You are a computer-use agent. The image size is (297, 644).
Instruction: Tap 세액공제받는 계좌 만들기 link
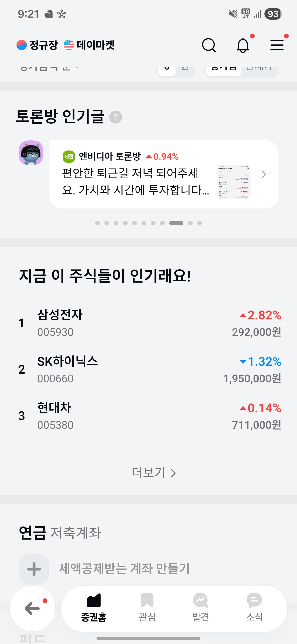tap(124, 569)
